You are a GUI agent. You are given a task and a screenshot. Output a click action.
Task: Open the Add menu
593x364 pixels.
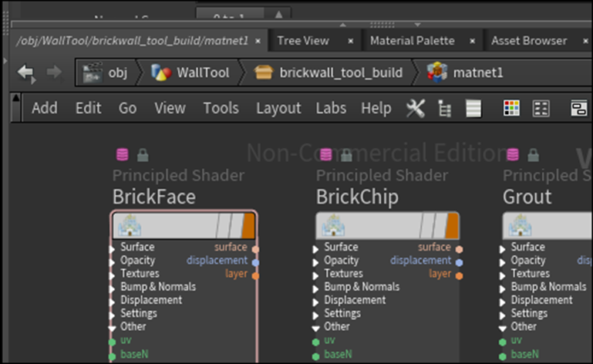click(x=45, y=108)
